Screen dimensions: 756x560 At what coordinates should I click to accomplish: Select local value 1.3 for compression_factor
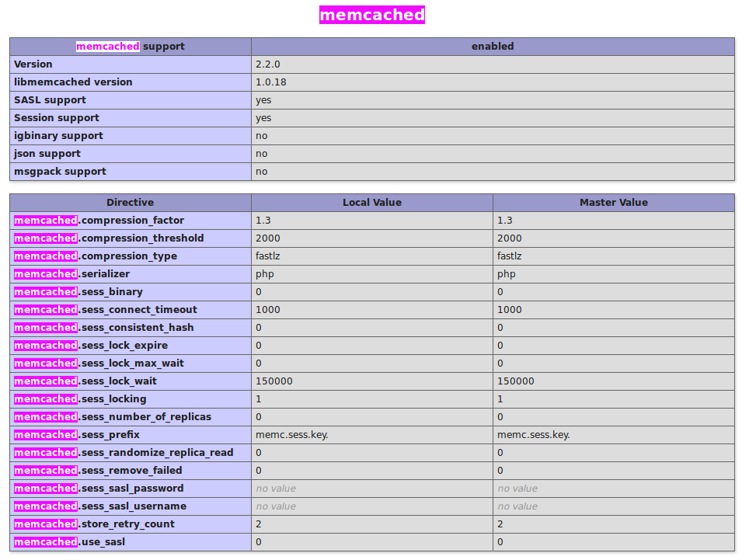[x=263, y=221]
